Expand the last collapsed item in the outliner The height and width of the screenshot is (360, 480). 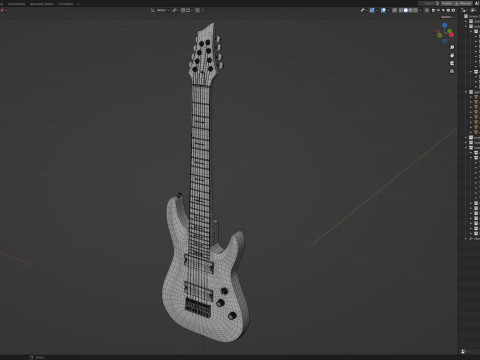coord(466,239)
